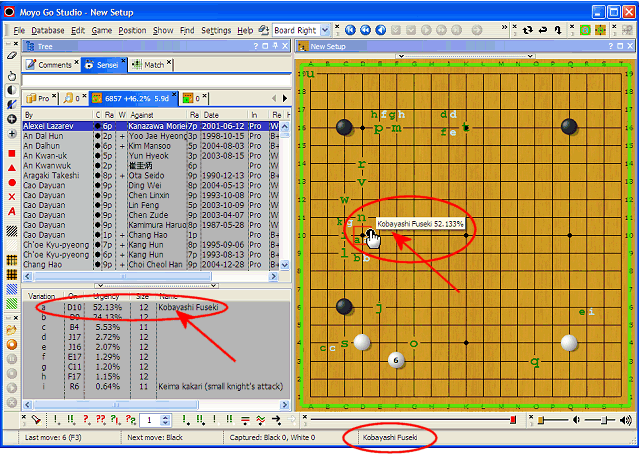Click the spinner arrows next to value 1
639x454 pixels.
[165, 420]
